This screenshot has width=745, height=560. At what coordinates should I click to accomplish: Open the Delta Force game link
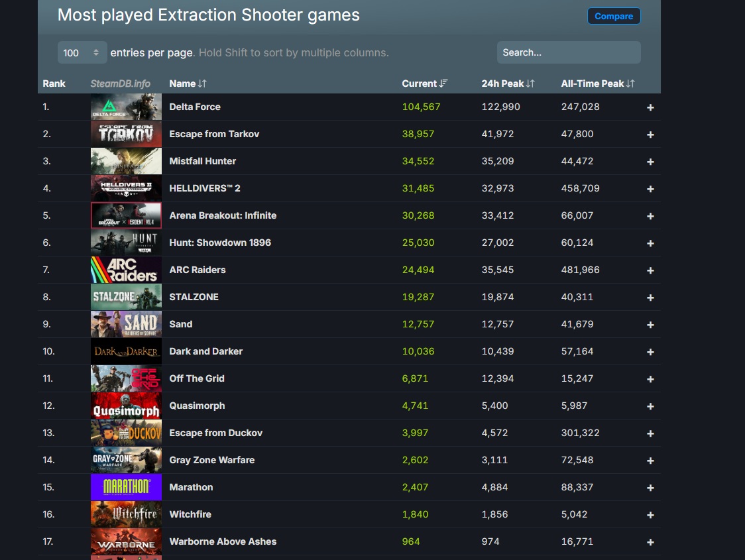point(195,107)
